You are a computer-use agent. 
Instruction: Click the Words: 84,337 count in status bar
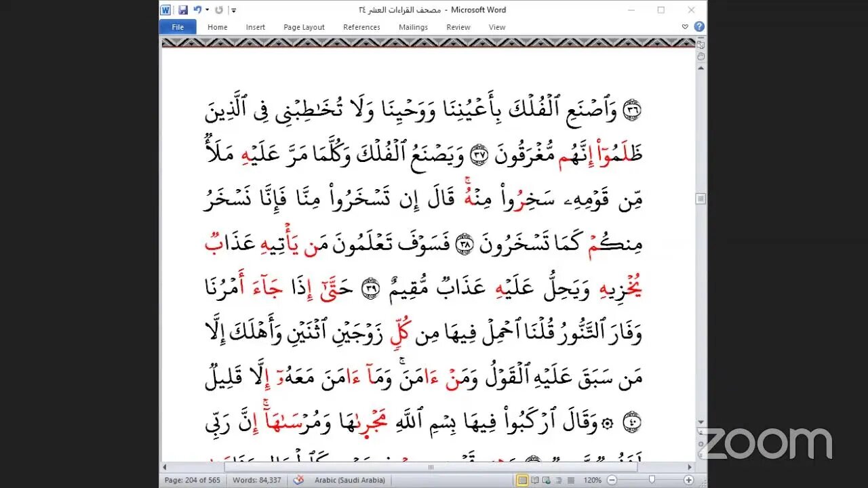tap(256, 481)
